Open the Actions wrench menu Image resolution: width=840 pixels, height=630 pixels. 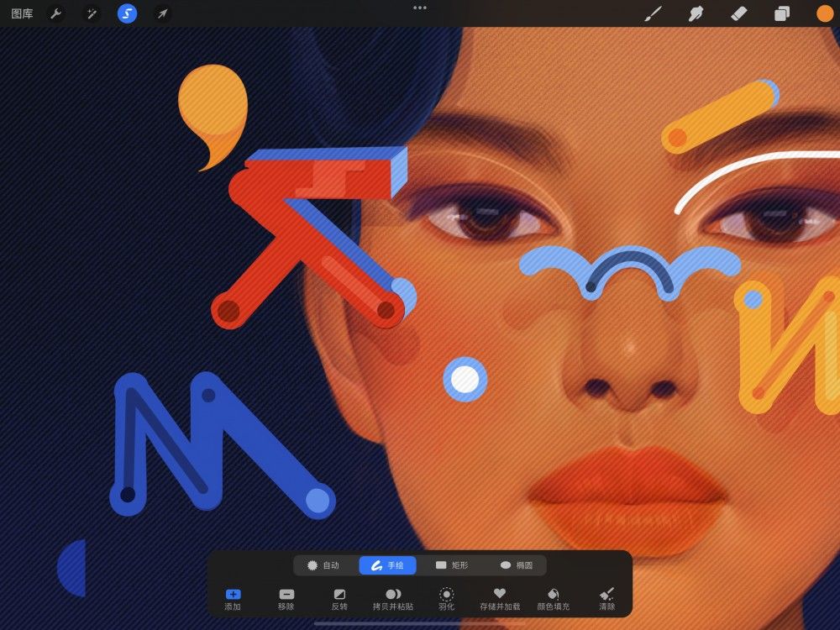tap(55, 13)
